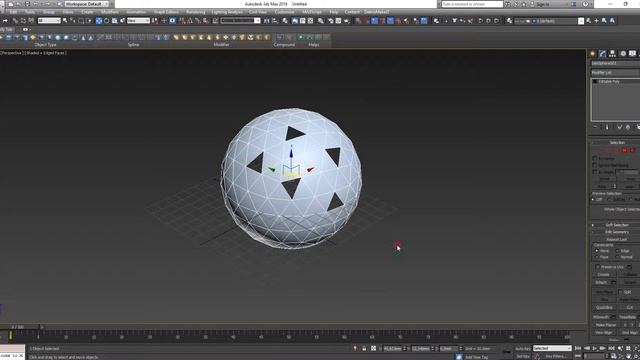
Task: Click the Play Animation button
Action: point(595,348)
